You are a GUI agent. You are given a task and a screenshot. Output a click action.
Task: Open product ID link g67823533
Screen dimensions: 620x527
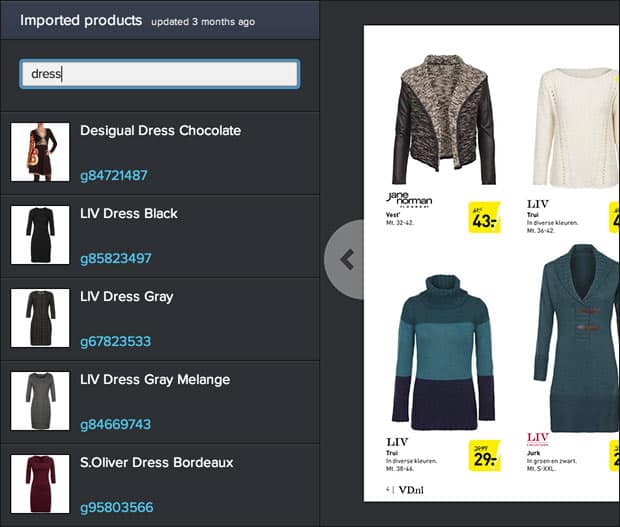[x=115, y=341]
